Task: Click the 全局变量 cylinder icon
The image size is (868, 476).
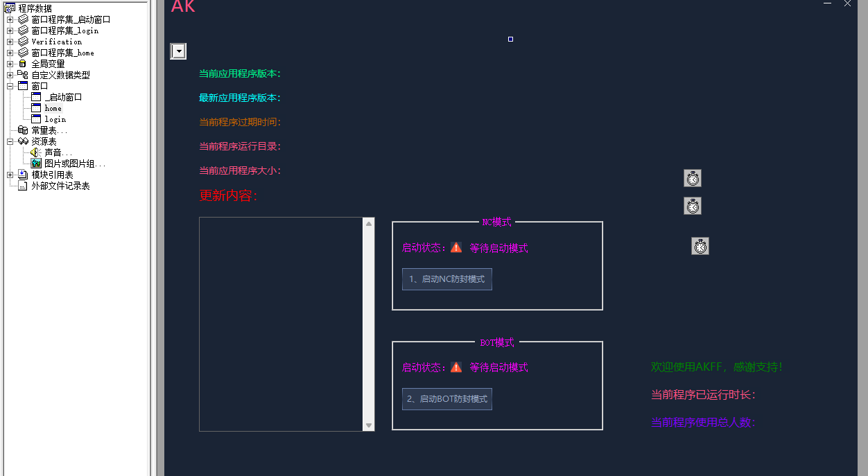Action: (23, 64)
